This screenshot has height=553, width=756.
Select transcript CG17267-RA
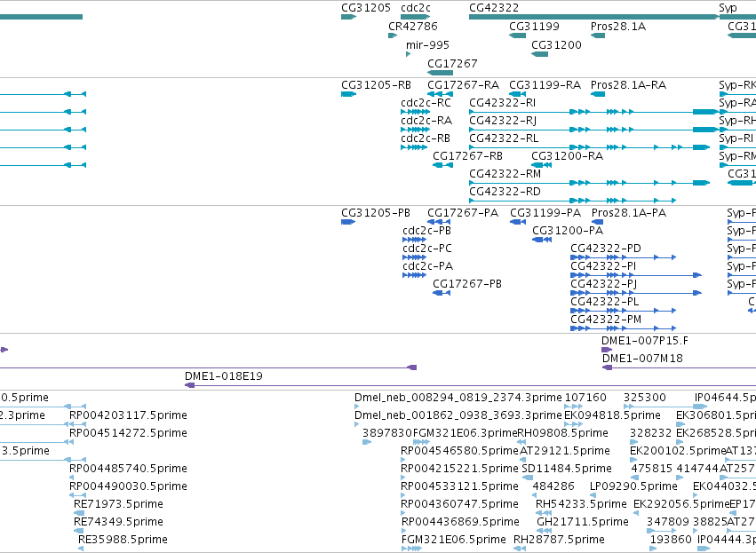point(464,85)
